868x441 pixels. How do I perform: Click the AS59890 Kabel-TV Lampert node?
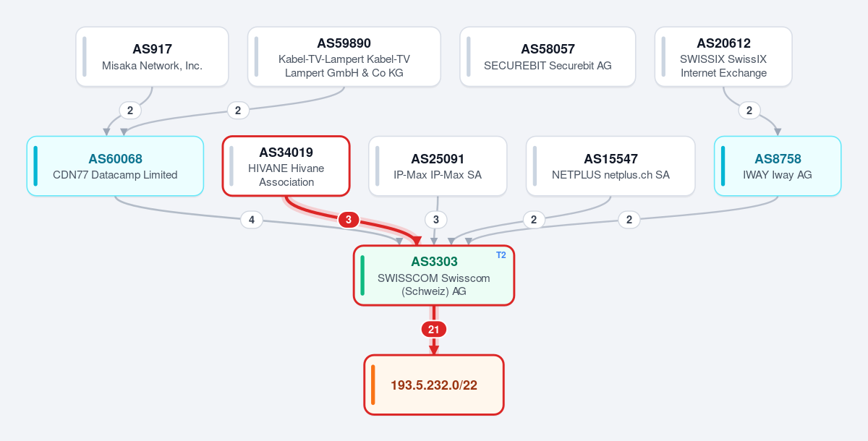[x=344, y=57]
